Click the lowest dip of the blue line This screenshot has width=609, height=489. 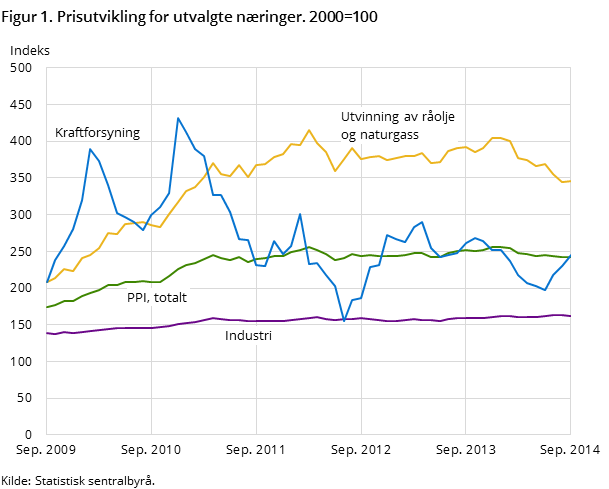click(x=343, y=321)
